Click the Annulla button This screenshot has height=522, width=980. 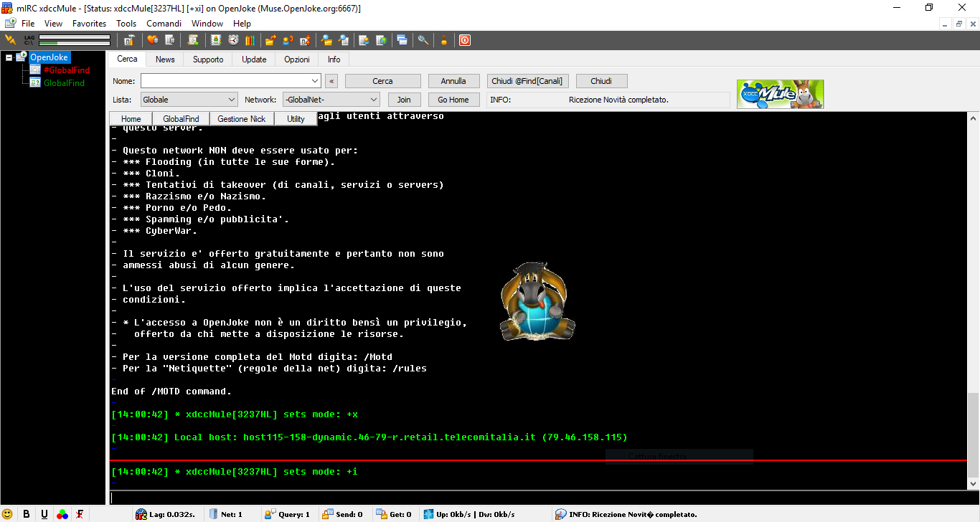click(453, 81)
